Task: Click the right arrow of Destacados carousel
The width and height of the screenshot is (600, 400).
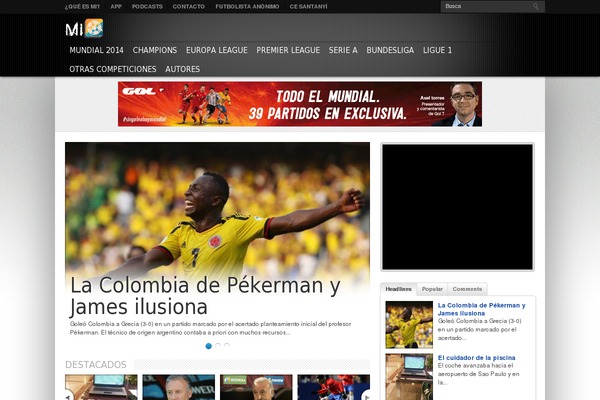Action: coord(366,396)
